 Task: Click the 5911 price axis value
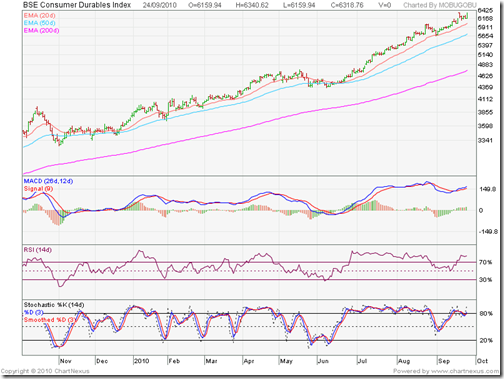click(x=485, y=27)
